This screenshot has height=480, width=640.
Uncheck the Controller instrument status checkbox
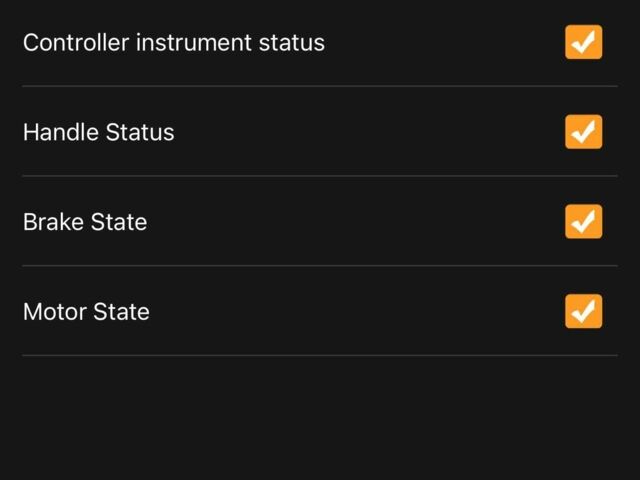click(583, 42)
